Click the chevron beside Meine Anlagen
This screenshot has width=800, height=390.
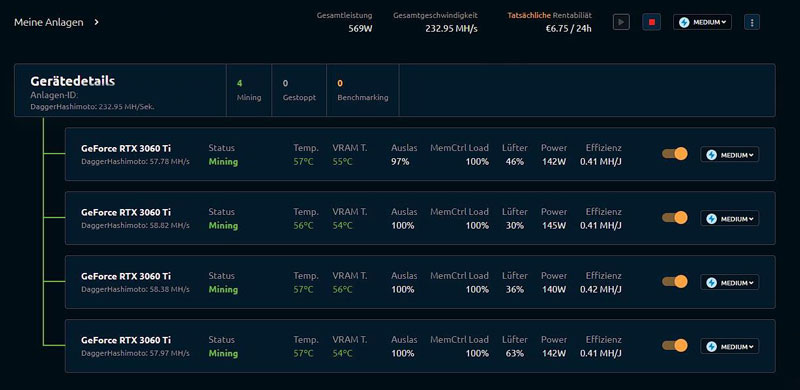pyautogui.click(x=96, y=22)
